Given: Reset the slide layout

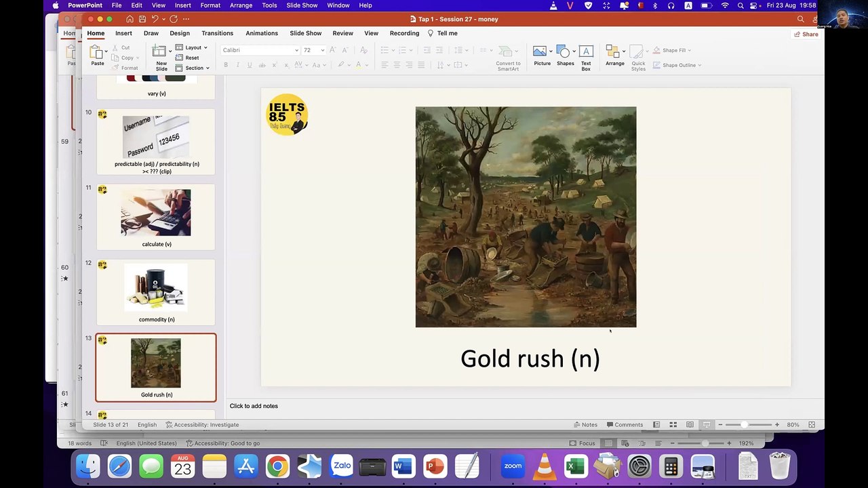Looking at the screenshot, I should (x=187, y=58).
